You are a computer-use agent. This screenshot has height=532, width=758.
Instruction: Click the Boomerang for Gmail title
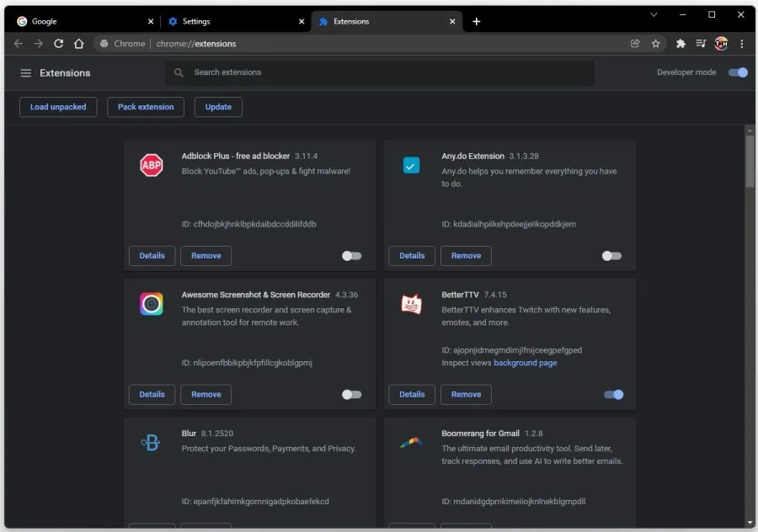[x=481, y=434]
